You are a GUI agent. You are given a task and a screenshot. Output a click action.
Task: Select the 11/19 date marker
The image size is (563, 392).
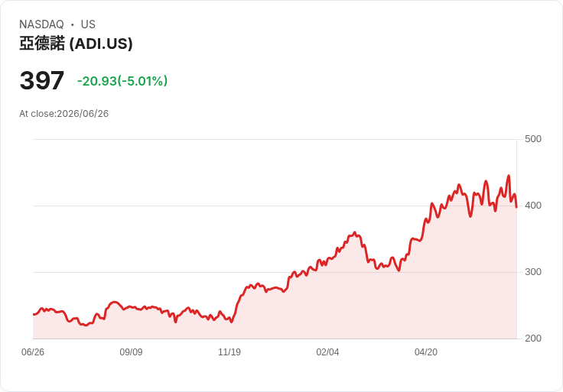[229, 352]
